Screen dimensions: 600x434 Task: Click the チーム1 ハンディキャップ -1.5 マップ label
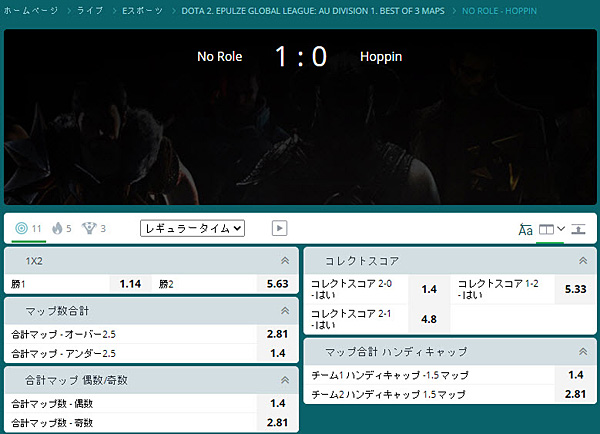click(x=390, y=375)
